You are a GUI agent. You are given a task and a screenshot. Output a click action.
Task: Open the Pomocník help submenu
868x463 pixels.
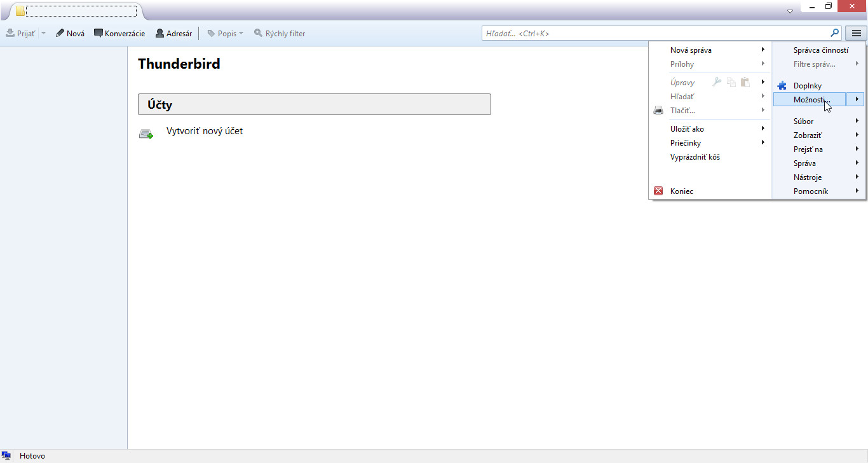tap(819, 191)
